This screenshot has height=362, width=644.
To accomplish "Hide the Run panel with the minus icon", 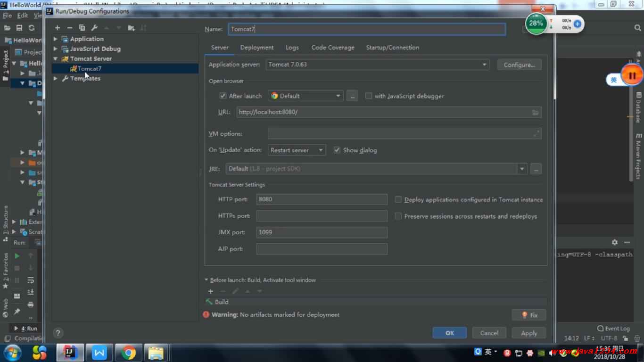I will click(627, 242).
